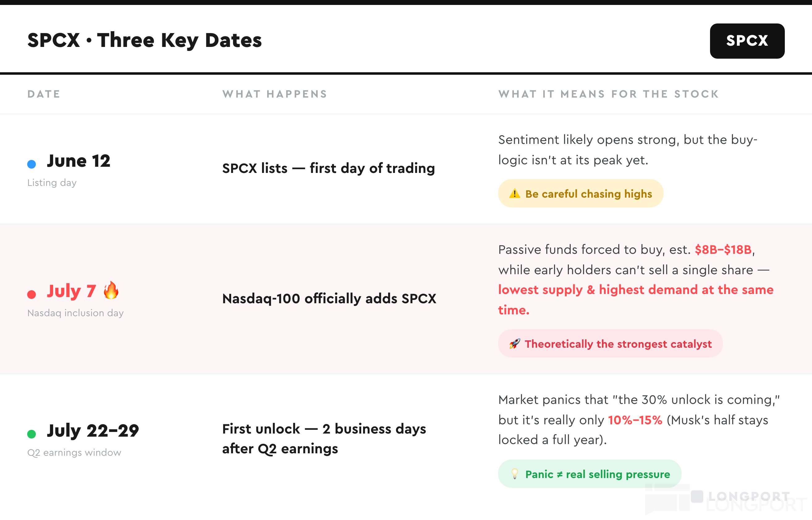This screenshot has height=520, width=812.
Task: Click the red dot beside July 7
Action: 32,294
